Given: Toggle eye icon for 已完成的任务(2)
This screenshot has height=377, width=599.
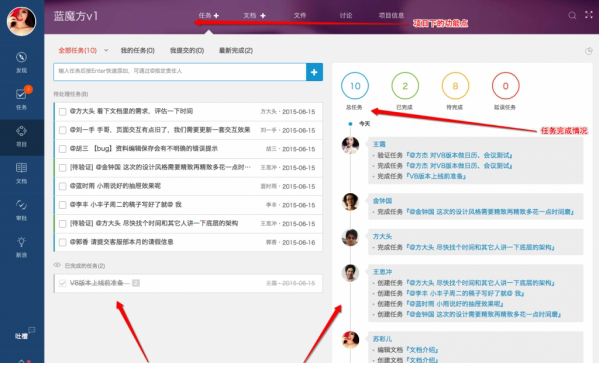Looking at the screenshot, I should pos(57,265).
